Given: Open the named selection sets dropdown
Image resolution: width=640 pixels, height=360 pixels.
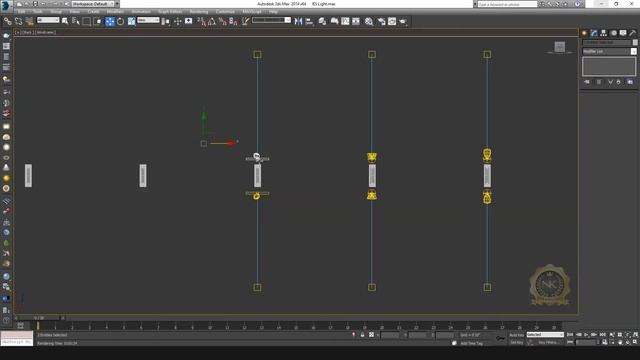Looking at the screenshot, I should [x=271, y=20].
